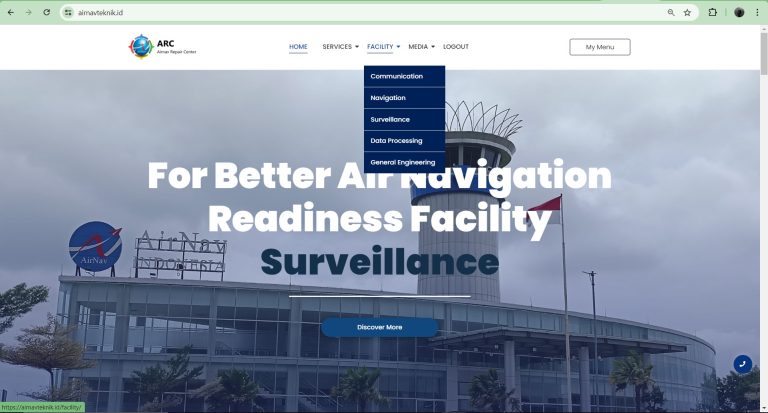The height and width of the screenshot is (413, 768).
Task: Bookmark this page with the star icon
Action: pyautogui.click(x=687, y=13)
